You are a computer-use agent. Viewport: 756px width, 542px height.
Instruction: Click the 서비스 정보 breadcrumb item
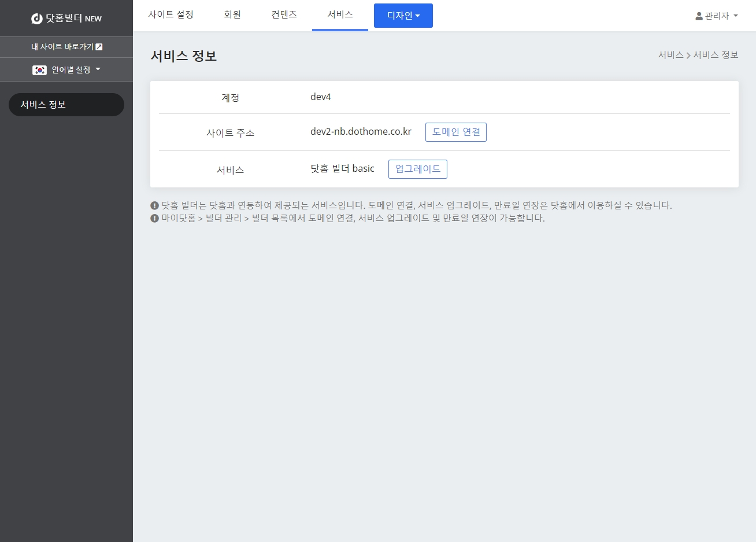(x=716, y=55)
